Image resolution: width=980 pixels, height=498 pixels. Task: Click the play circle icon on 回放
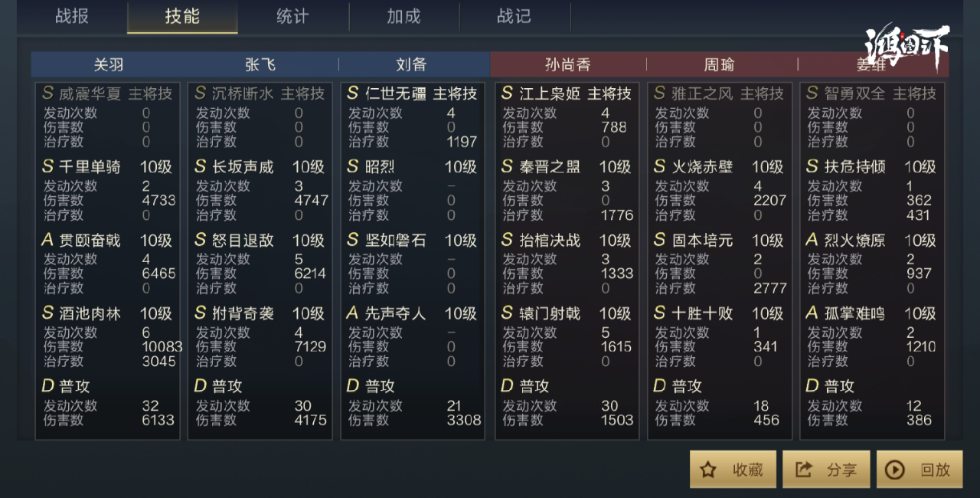click(895, 470)
